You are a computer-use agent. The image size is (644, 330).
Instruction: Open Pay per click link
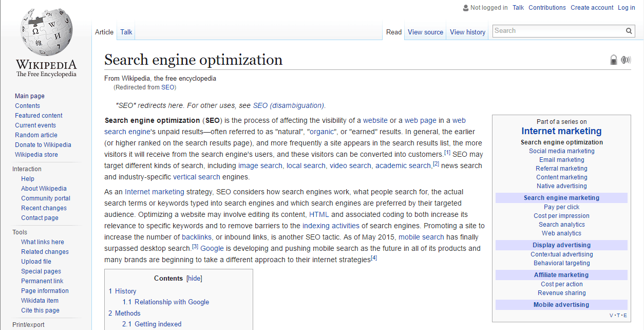(x=562, y=207)
